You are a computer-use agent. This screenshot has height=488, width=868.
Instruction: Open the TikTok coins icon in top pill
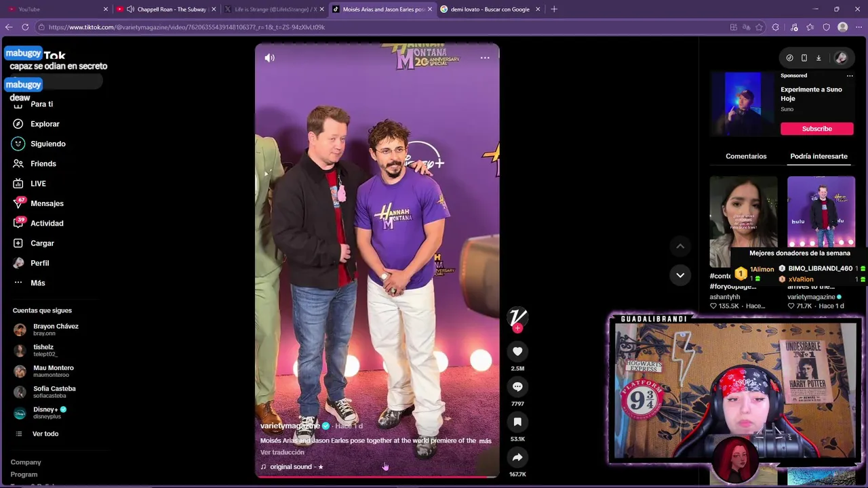(x=789, y=58)
